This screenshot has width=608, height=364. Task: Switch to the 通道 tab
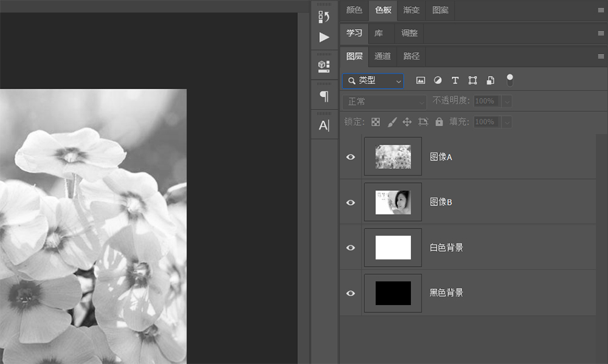(382, 56)
